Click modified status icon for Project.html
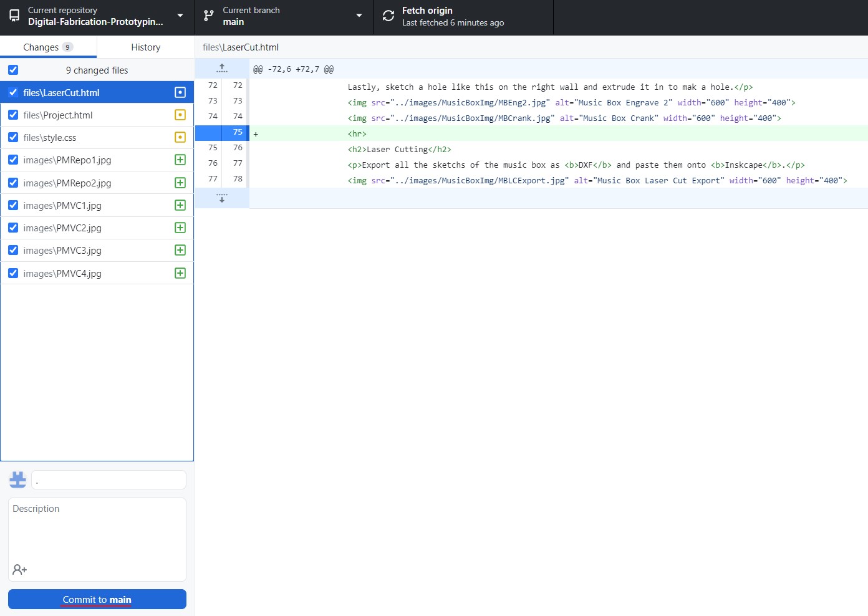This screenshot has width=868, height=616. click(180, 115)
